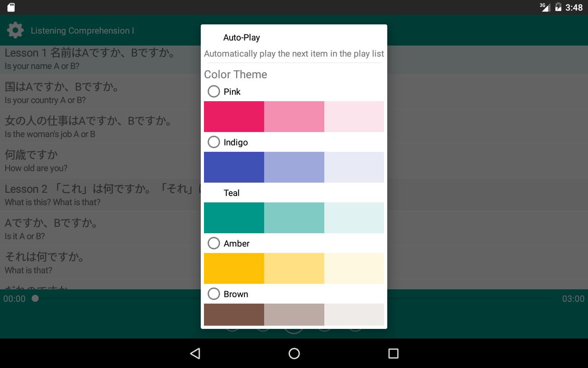Screen dimensions: 588x368
Task: Click the Color Theme section heading
Action: (x=236, y=75)
